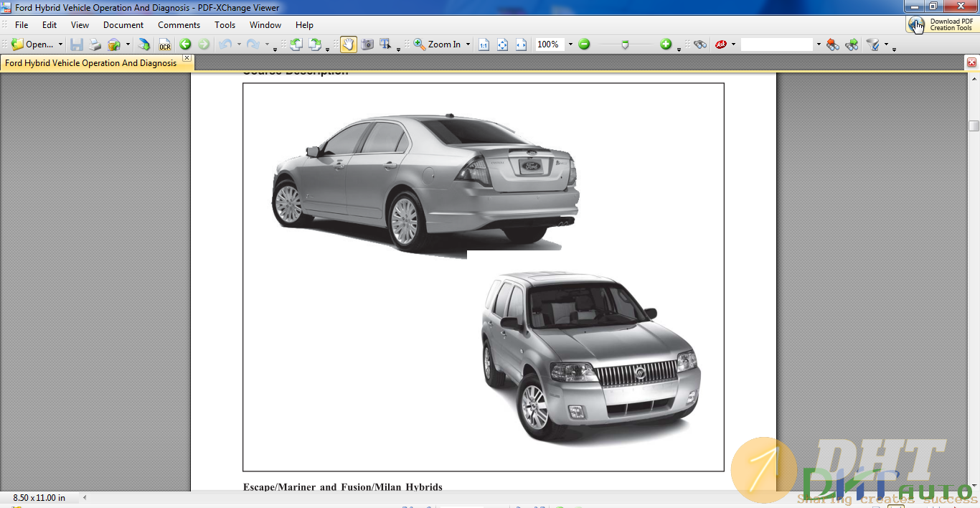Select the text Select tool

click(385, 44)
